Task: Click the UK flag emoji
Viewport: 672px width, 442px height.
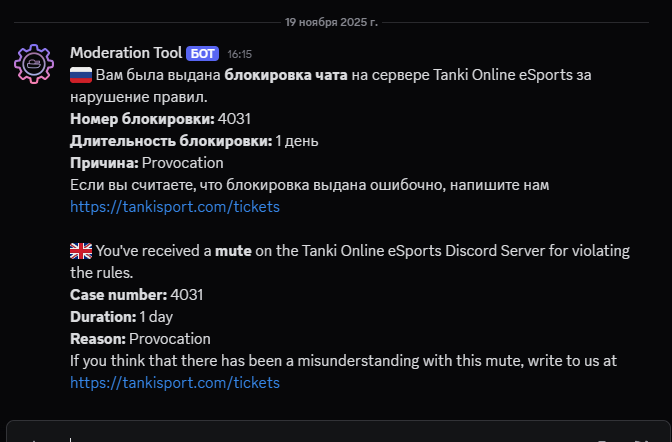Action: tap(81, 251)
